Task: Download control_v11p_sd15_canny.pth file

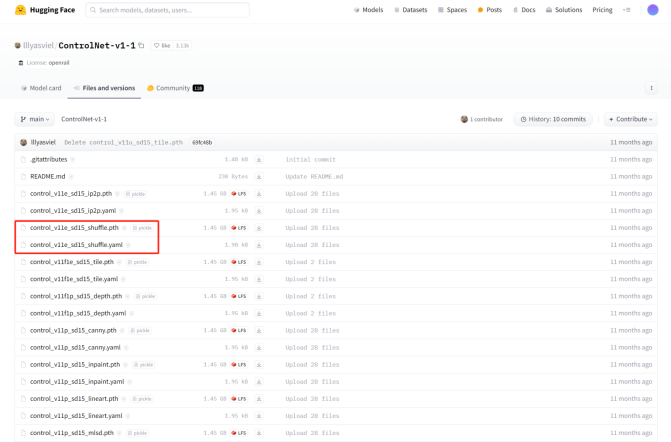Action: point(259,331)
